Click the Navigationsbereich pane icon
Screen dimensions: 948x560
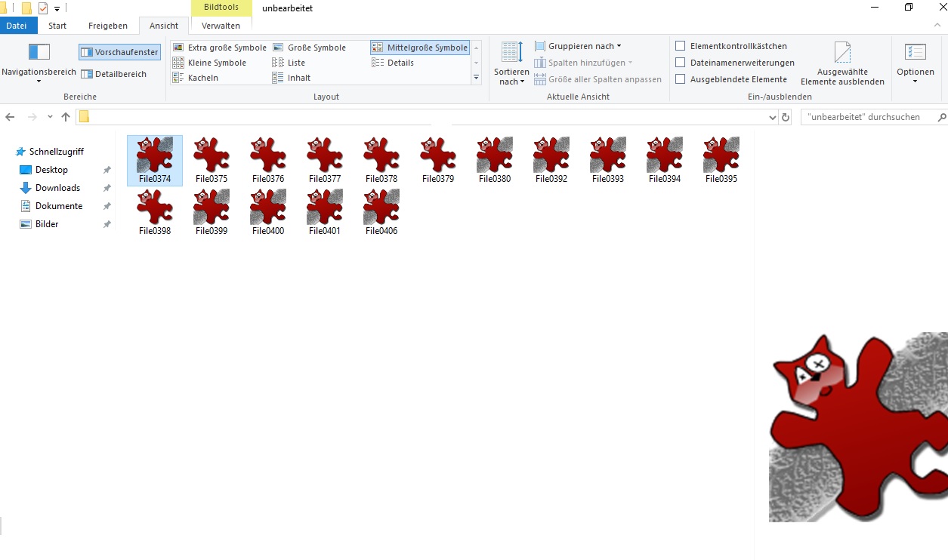point(39,52)
